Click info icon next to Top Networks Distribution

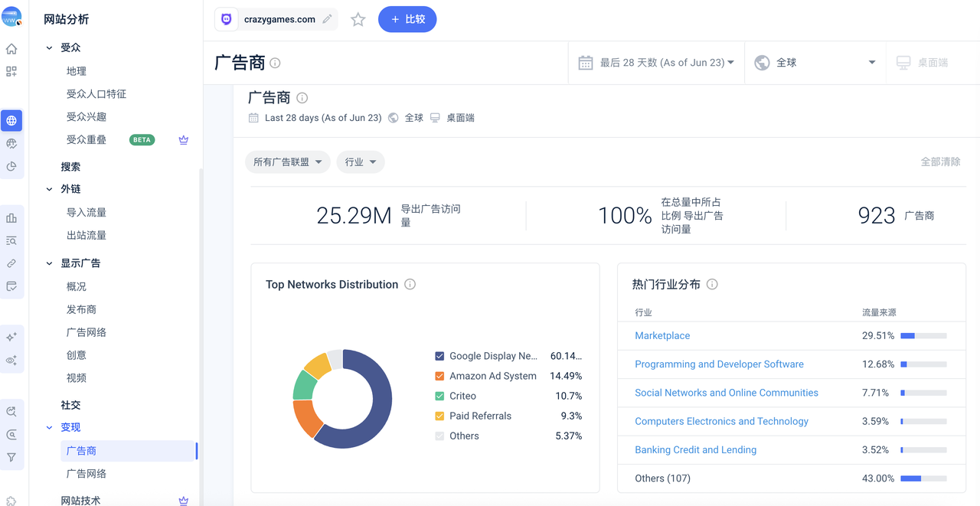click(410, 285)
